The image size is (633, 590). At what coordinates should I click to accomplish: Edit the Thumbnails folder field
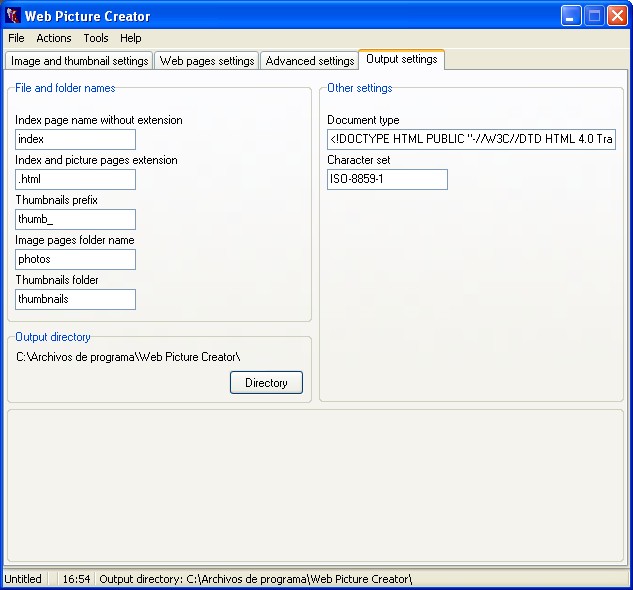(x=75, y=299)
